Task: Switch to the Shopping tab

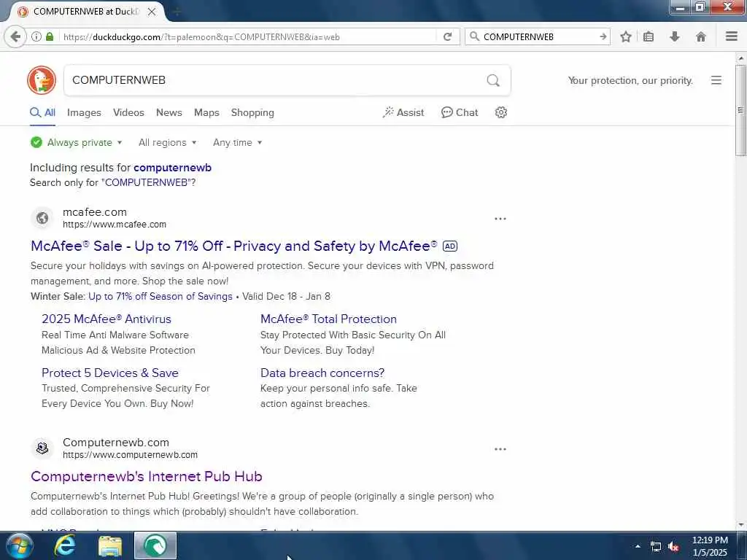Action: click(252, 113)
